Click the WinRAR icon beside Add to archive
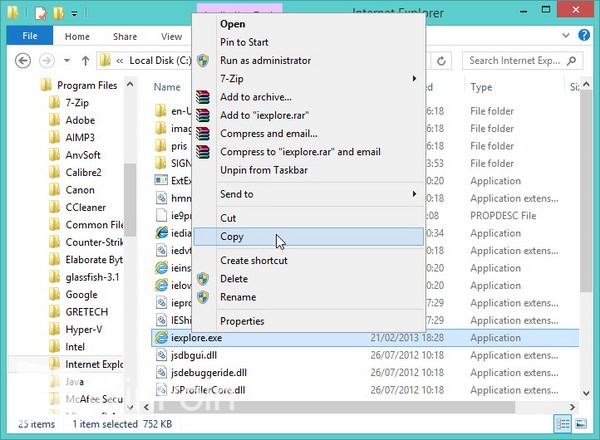 pos(203,97)
